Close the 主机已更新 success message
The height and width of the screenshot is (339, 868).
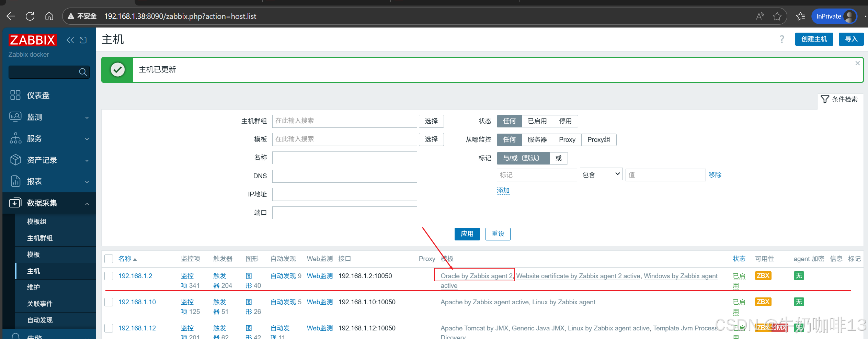(x=857, y=63)
